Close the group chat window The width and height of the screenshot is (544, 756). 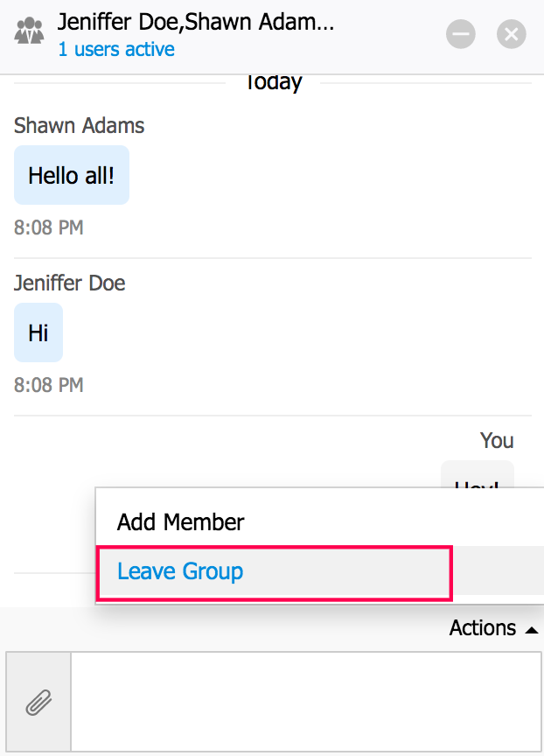point(512,34)
